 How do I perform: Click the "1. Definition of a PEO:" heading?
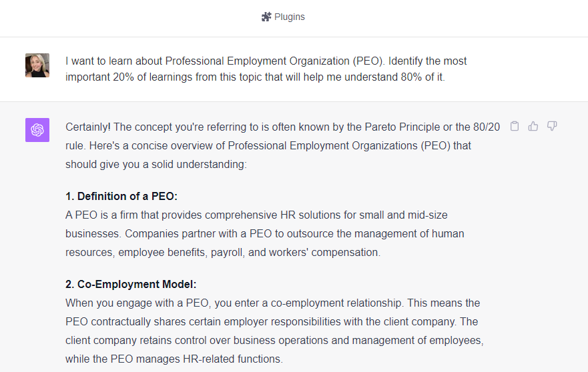[x=121, y=196]
